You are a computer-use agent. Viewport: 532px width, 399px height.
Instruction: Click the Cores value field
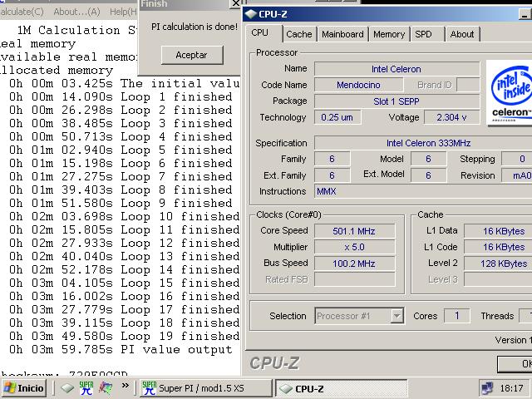[457, 316]
